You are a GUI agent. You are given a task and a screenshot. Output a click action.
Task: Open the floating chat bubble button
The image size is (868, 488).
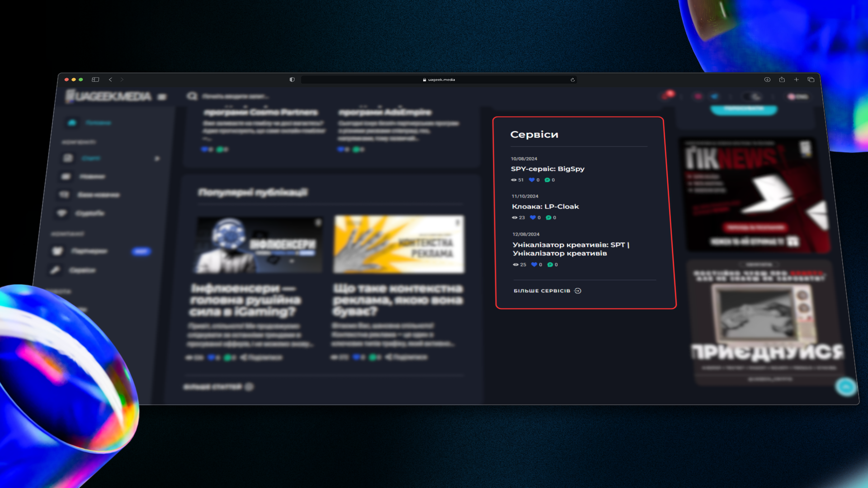coord(845,387)
